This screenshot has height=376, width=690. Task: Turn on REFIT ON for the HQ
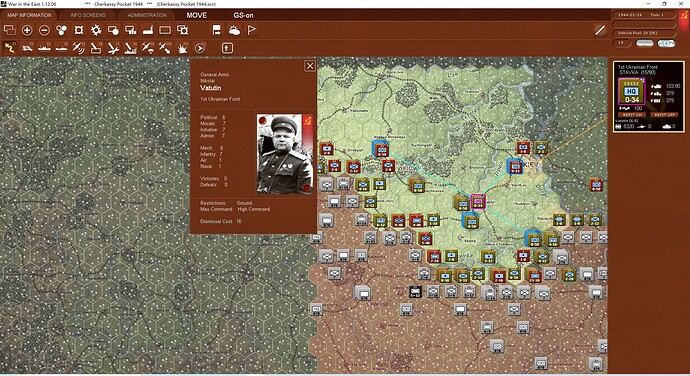(x=632, y=114)
